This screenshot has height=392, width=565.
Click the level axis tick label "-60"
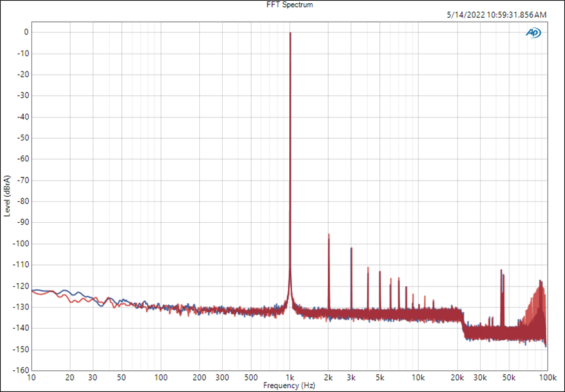tap(23, 159)
